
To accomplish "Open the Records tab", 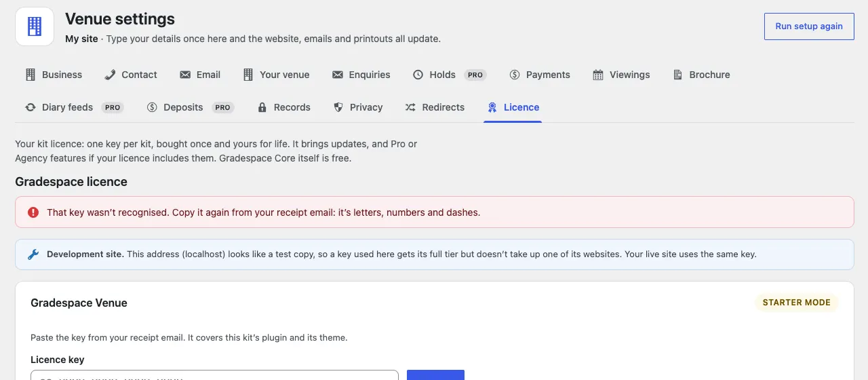I will tap(283, 107).
